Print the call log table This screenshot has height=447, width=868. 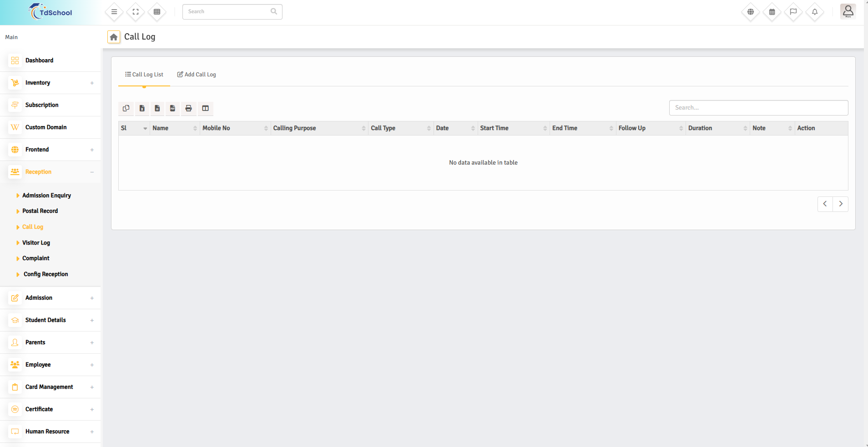click(188, 108)
